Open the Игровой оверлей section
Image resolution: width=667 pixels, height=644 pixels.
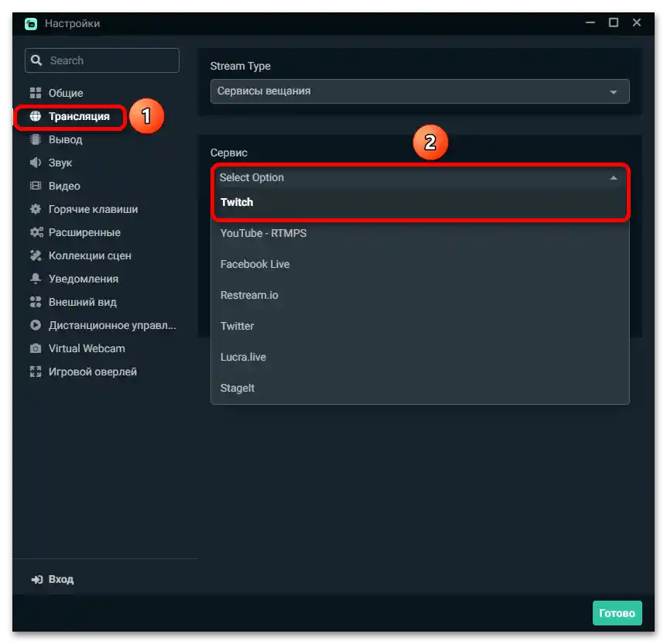coord(92,372)
